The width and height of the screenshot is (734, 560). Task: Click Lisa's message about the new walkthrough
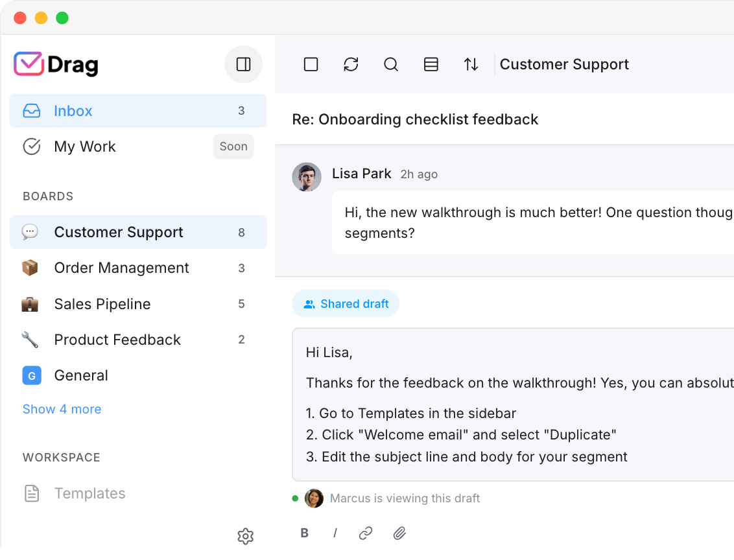click(533, 223)
